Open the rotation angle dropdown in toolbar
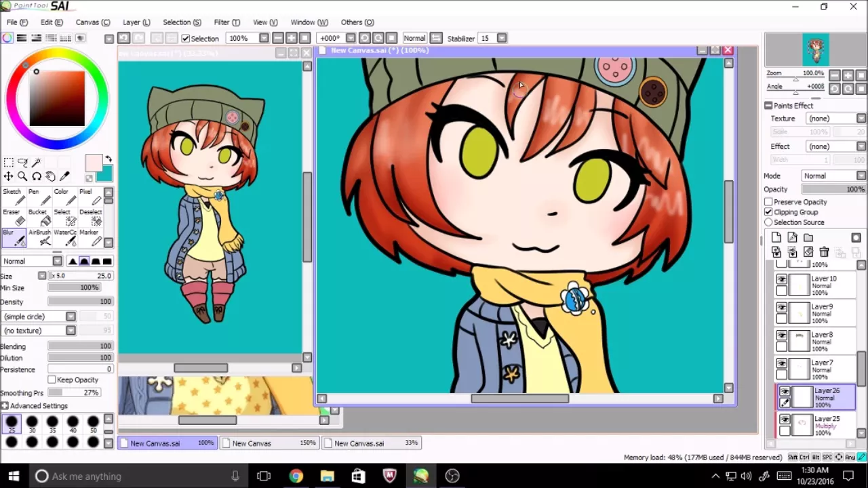The image size is (868, 488). [351, 38]
